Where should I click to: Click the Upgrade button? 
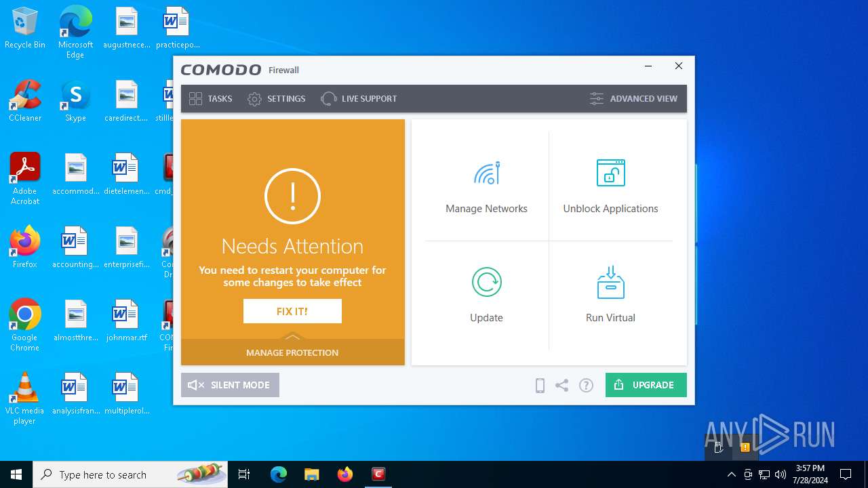(646, 385)
